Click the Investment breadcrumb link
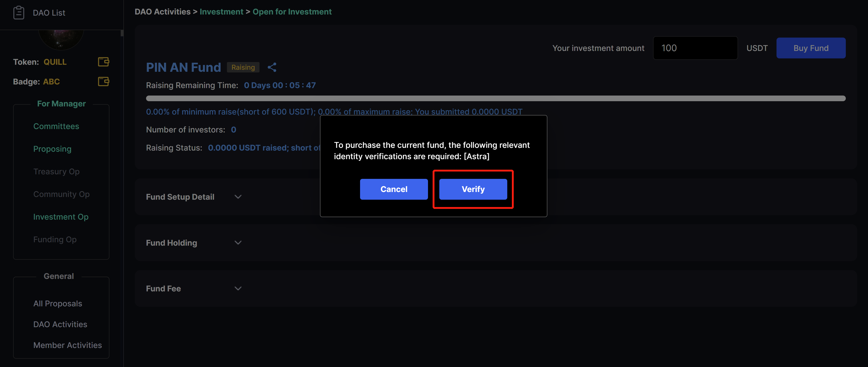The width and height of the screenshot is (868, 367). (x=221, y=12)
